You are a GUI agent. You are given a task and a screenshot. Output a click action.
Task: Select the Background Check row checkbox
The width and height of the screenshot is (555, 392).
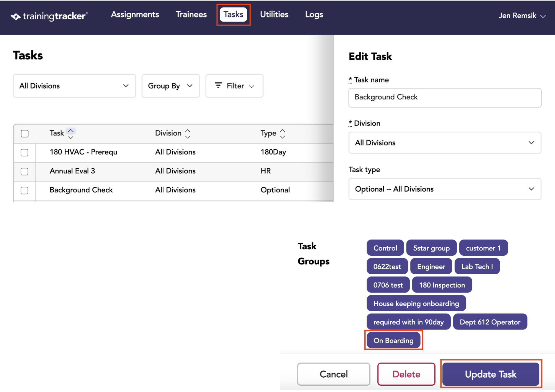click(x=25, y=190)
